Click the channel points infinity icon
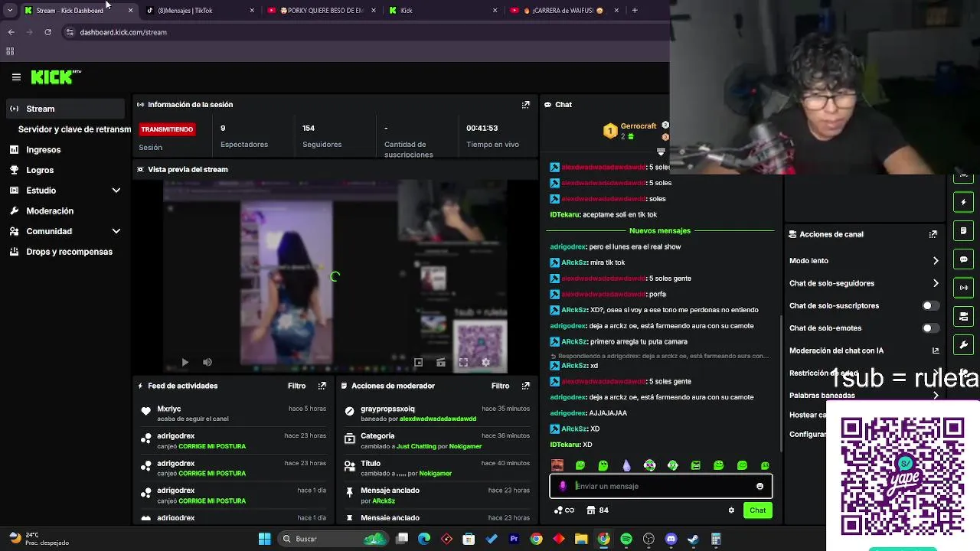The image size is (980, 551). tap(563, 510)
